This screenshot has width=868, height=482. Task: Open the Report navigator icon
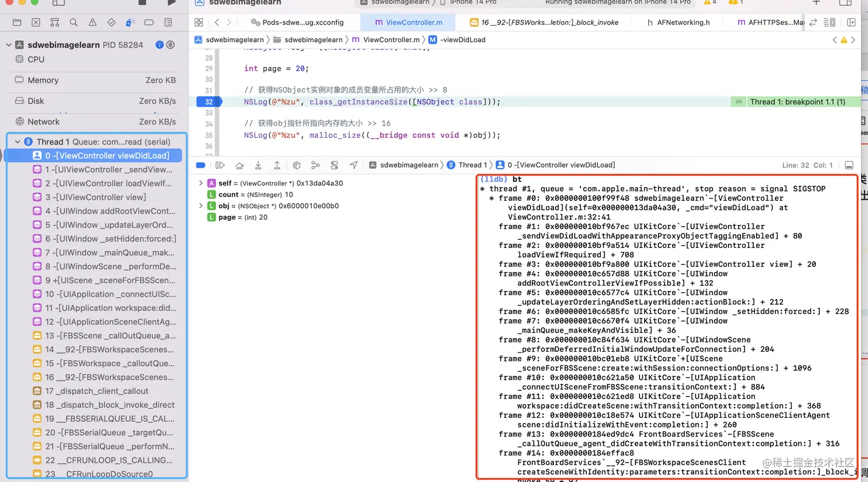[168, 22]
